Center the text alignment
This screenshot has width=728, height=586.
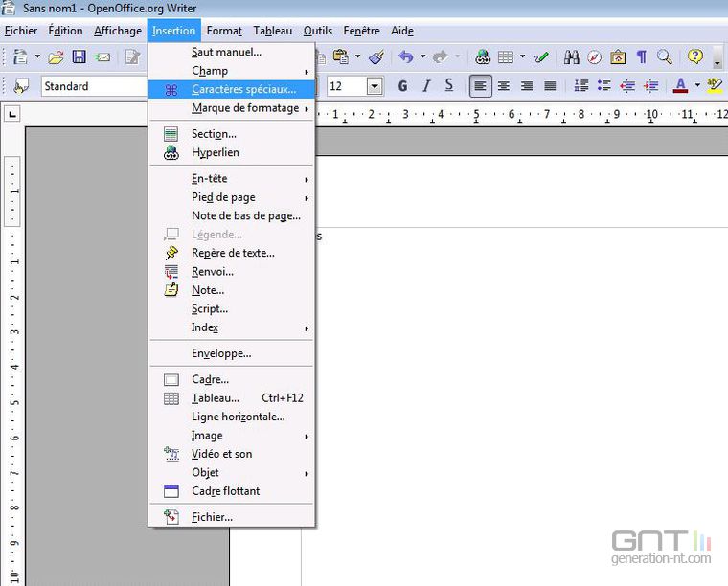(504, 86)
